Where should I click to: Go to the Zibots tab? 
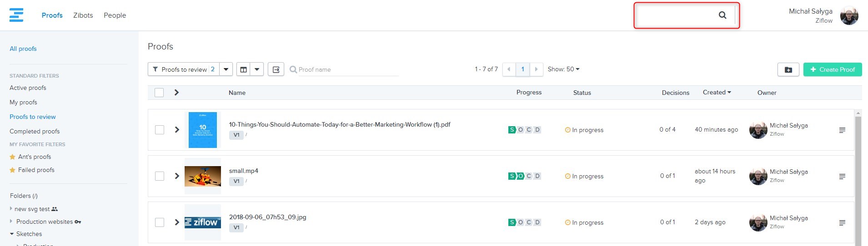coord(83,15)
